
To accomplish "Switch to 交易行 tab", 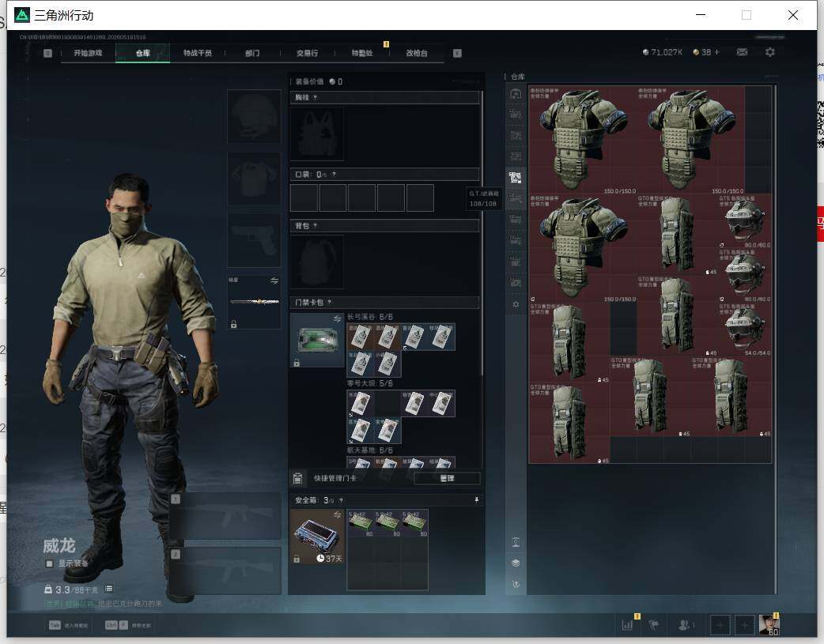I will point(307,53).
